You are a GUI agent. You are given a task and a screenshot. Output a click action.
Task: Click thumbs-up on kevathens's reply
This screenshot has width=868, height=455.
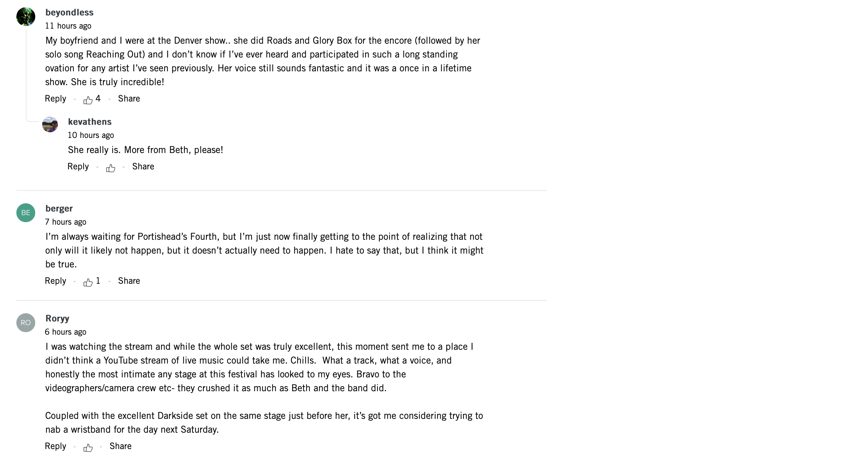tap(110, 168)
